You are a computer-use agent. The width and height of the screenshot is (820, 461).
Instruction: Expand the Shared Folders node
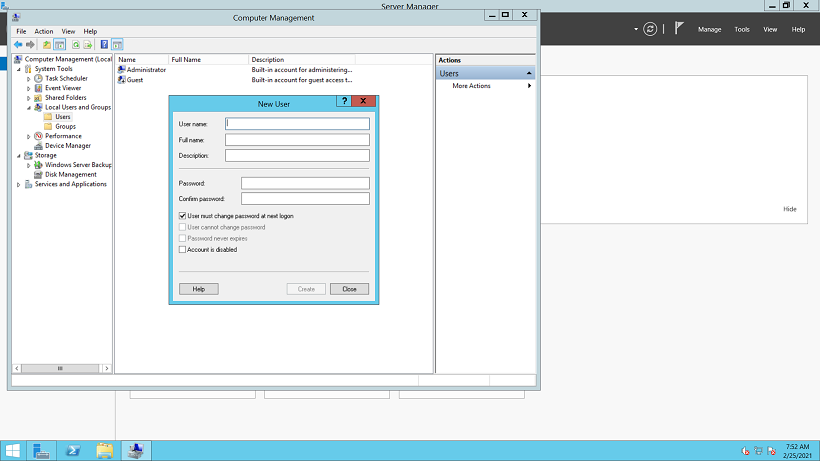click(x=29, y=98)
